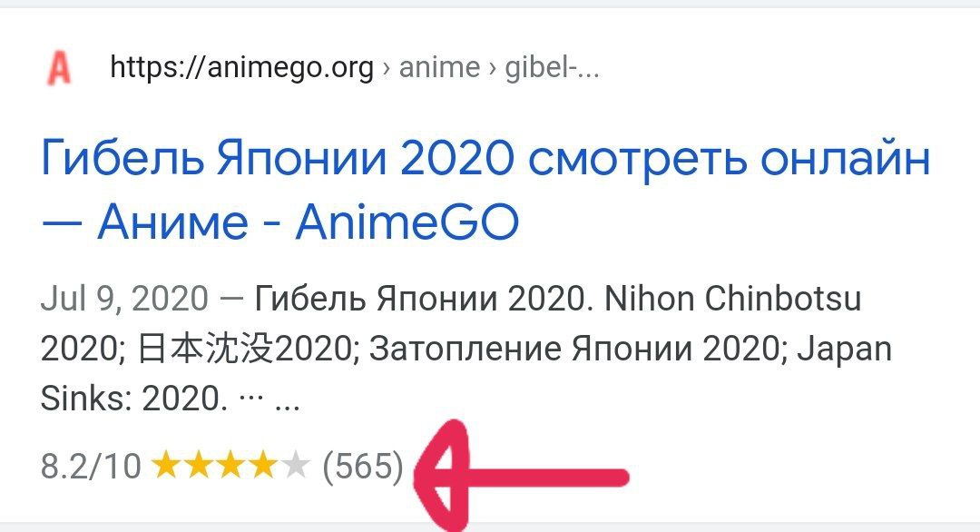Screen dimensions: 980x532
Task: Click the 'Nihon Chinbotsu' snippet text
Action: coord(733,298)
